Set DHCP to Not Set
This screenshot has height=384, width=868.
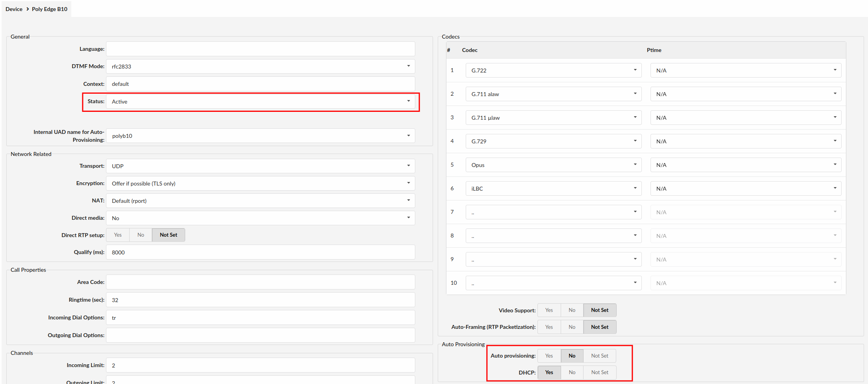tap(599, 373)
